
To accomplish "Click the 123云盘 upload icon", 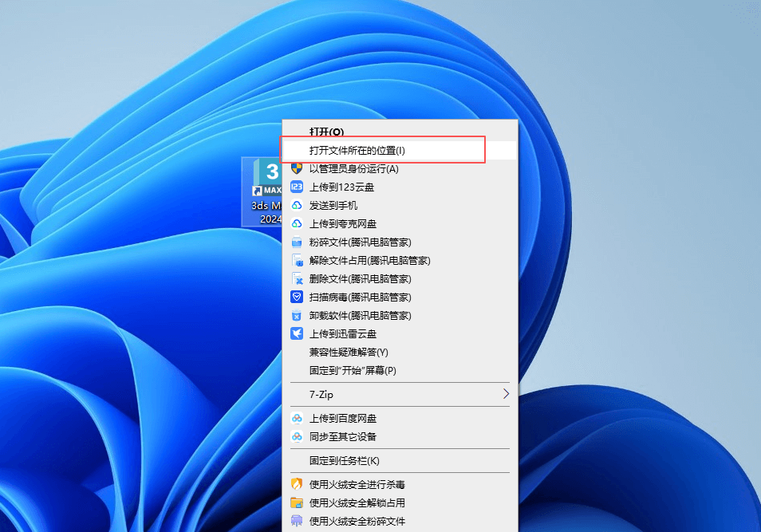I will click(295, 187).
